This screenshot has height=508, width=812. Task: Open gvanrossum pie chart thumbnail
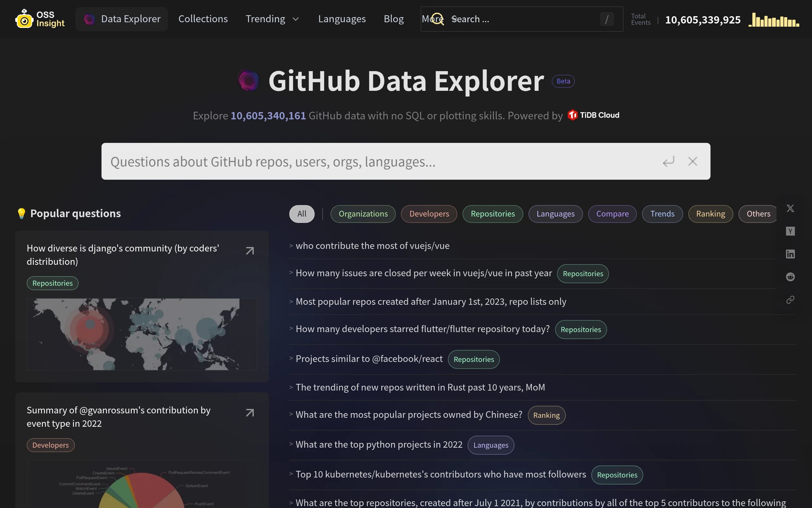tap(142, 484)
